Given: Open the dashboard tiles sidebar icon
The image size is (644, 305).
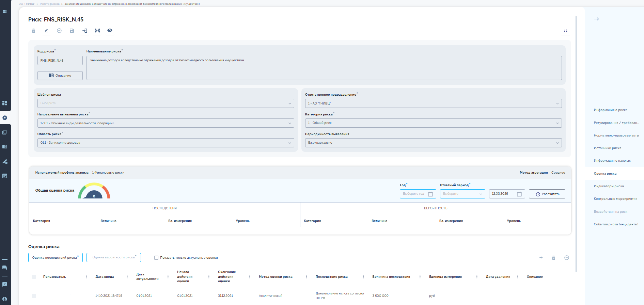Looking at the screenshot, I should tap(4, 103).
